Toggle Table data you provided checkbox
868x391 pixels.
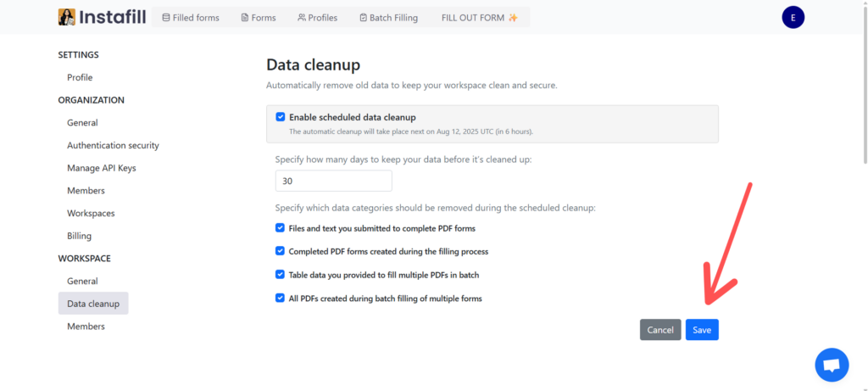tap(280, 274)
